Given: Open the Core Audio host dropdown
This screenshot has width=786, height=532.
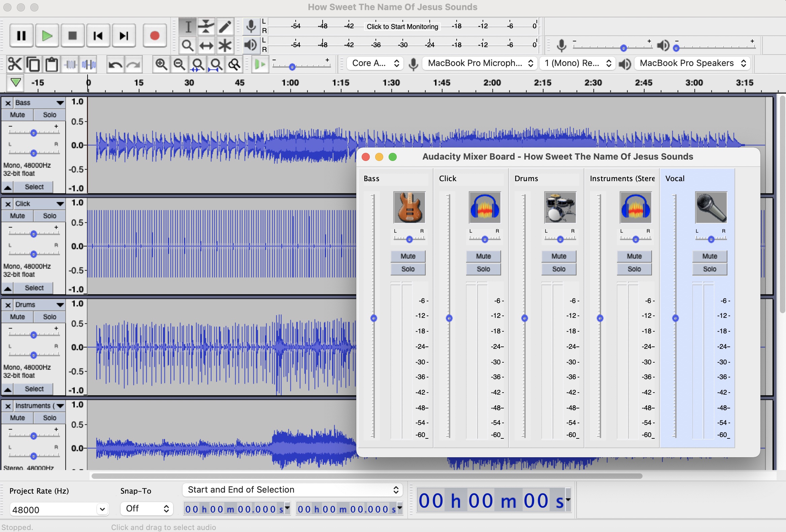Looking at the screenshot, I should [x=375, y=63].
